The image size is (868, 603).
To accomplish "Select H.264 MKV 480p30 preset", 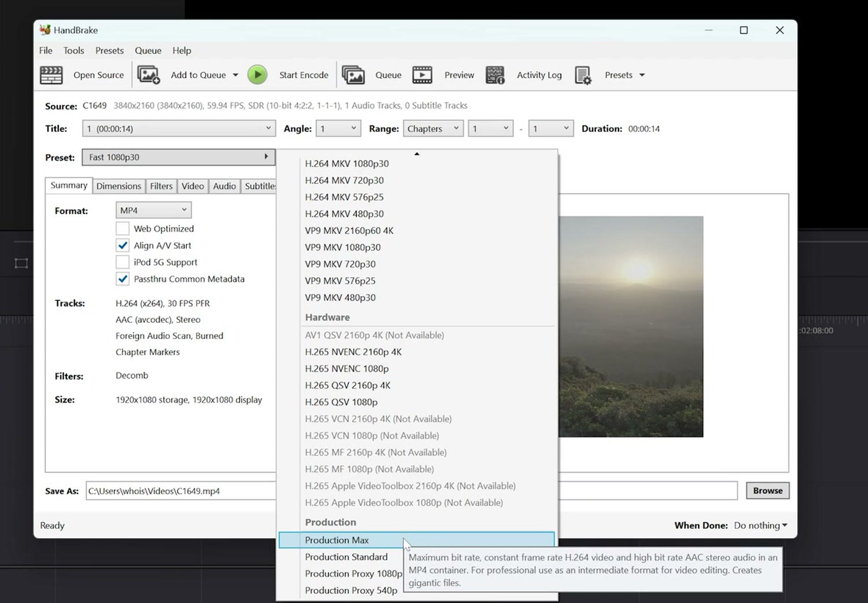I will click(417, 214).
